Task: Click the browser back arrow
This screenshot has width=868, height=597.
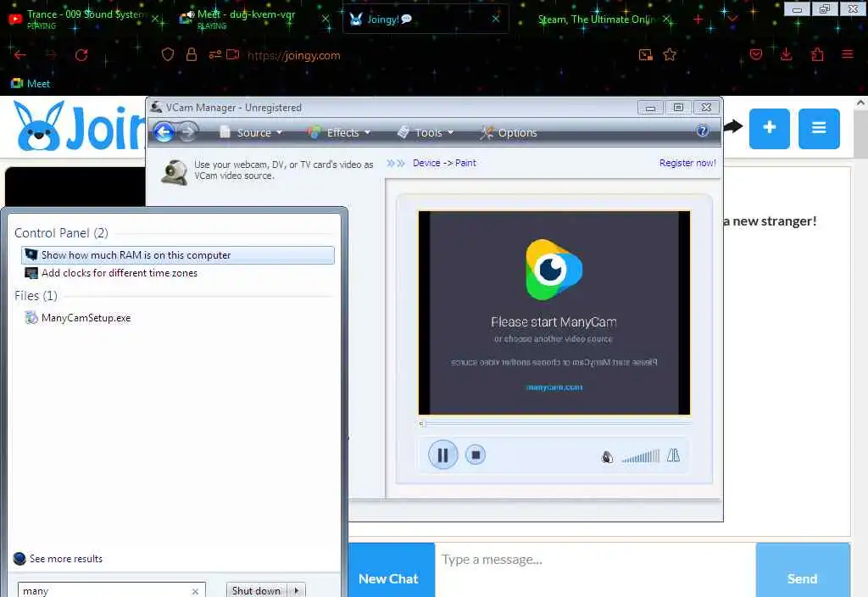Action: coord(20,55)
